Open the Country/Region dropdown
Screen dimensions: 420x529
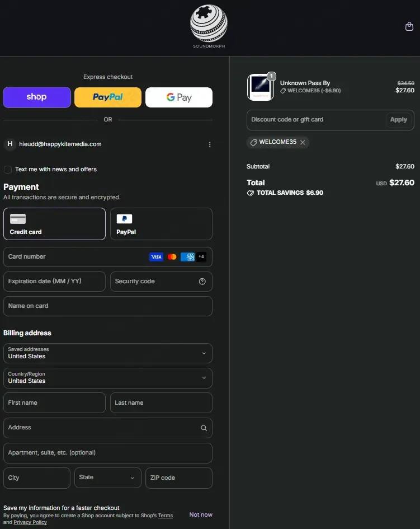(108, 378)
